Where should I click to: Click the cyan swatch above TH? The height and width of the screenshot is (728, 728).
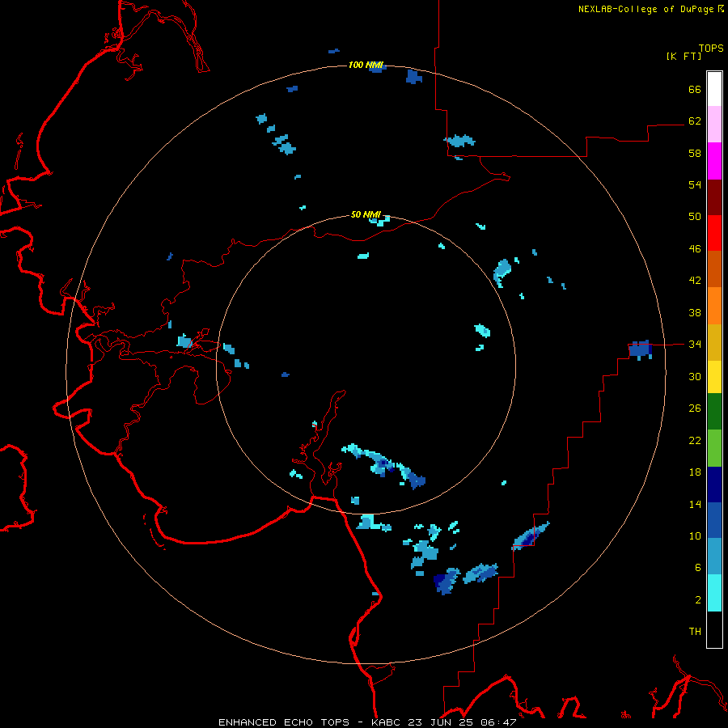(x=714, y=593)
